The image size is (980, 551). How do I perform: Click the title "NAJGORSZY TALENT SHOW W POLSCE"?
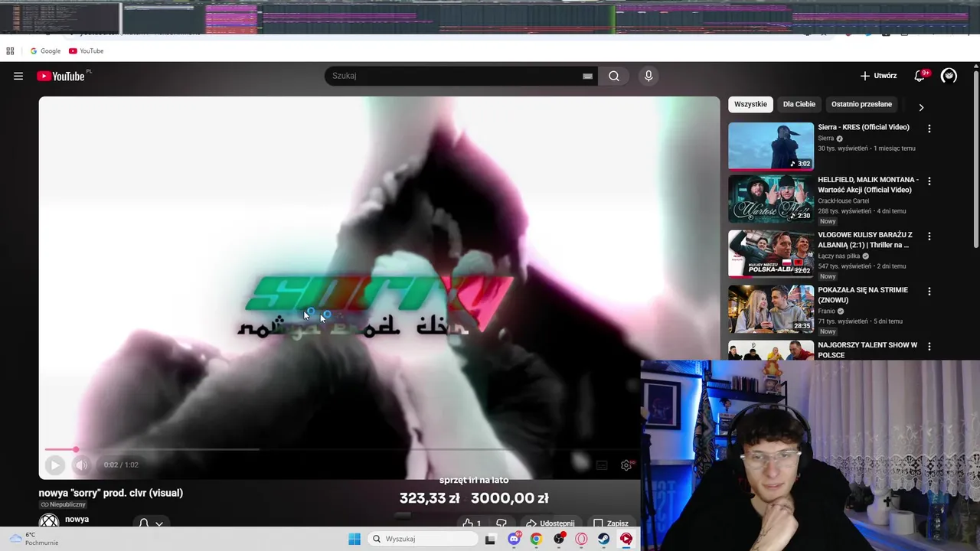(867, 350)
